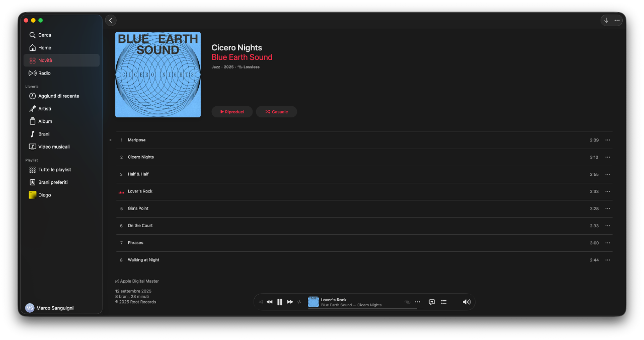Image resolution: width=644 pixels, height=340 pixels.
Task: Open more options for On the Court
Action: tap(608, 226)
